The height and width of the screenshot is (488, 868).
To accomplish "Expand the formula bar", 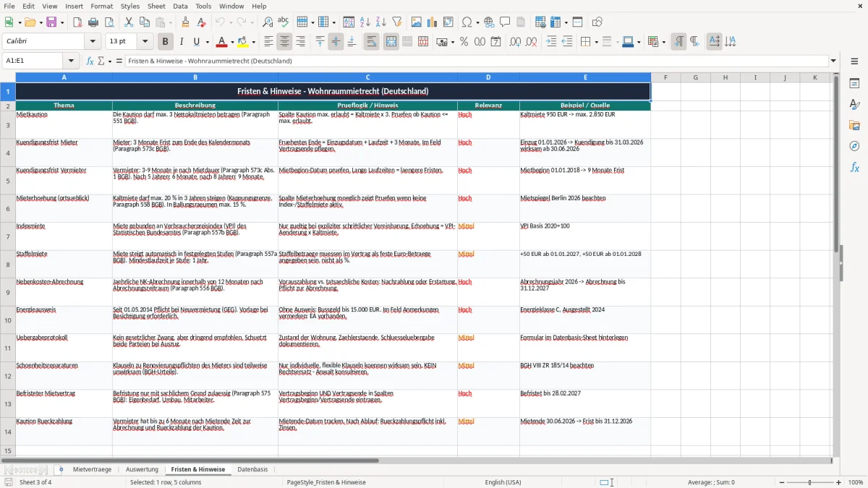I will point(834,61).
